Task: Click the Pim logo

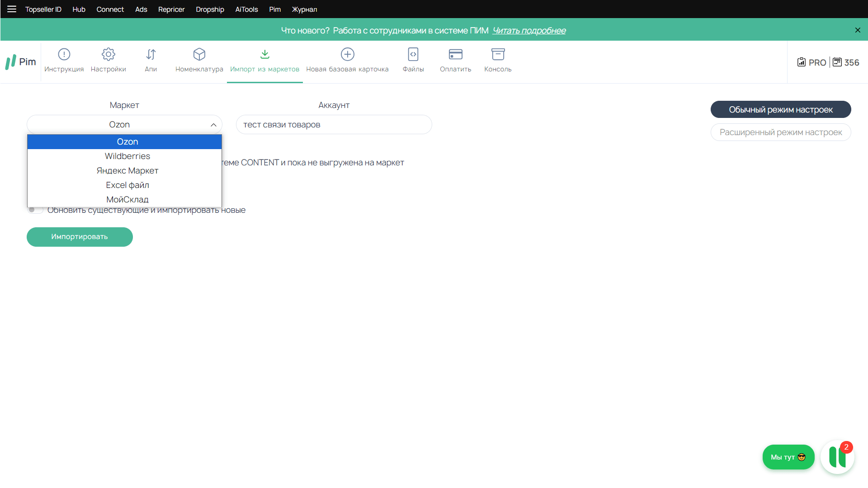Action: pos(21,62)
